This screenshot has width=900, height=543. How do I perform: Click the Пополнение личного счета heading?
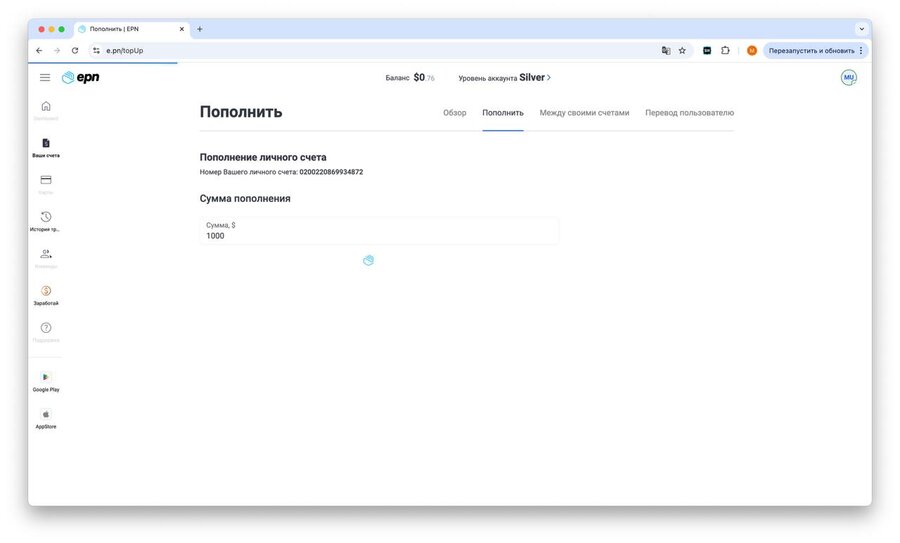pyautogui.click(x=263, y=157)
